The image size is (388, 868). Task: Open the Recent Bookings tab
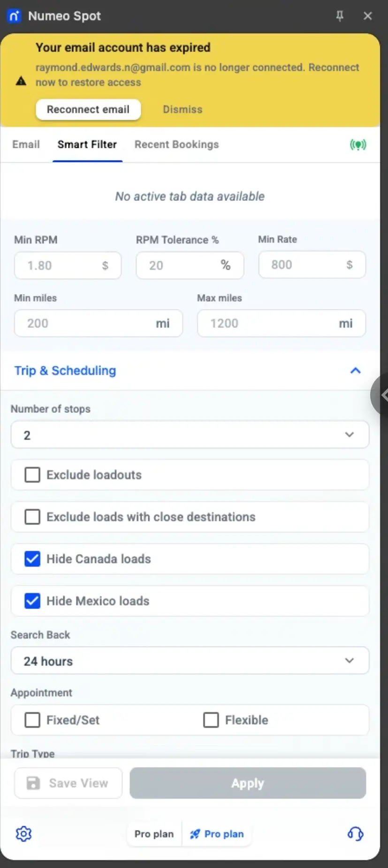tap(176, 145)
